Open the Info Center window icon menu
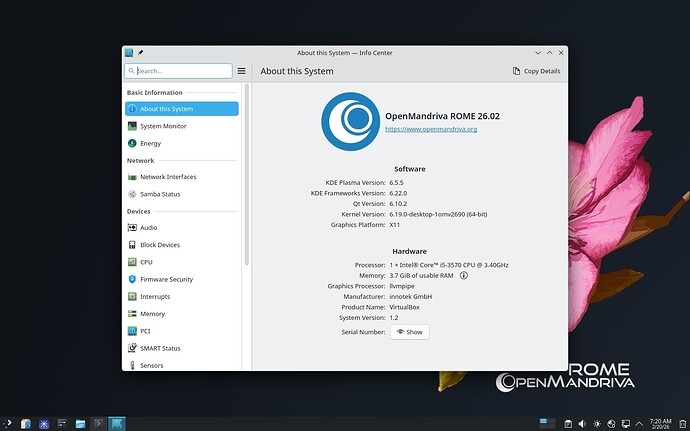Screen dimensions: 690x431 pos(129,52)
